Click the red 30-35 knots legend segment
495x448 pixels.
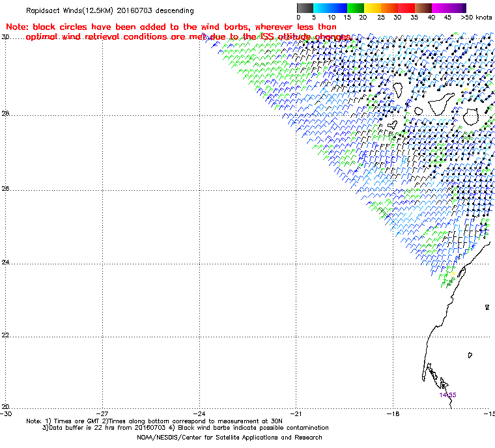406,8
